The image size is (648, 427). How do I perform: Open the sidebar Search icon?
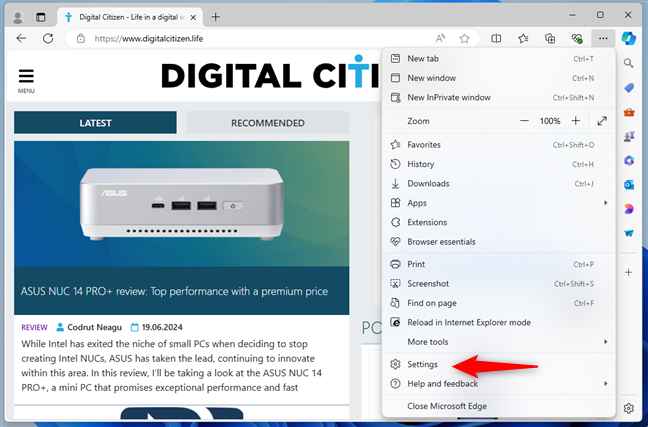click(x=629, y=63)
